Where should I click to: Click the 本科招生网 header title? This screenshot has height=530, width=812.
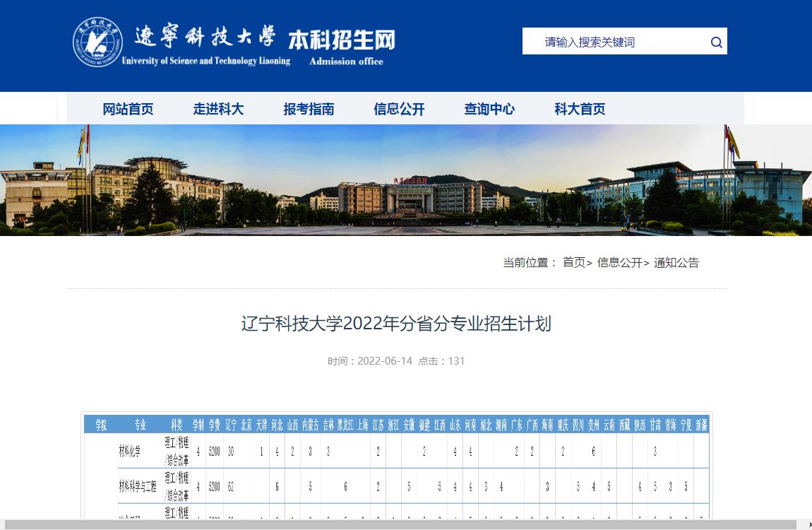342,40
